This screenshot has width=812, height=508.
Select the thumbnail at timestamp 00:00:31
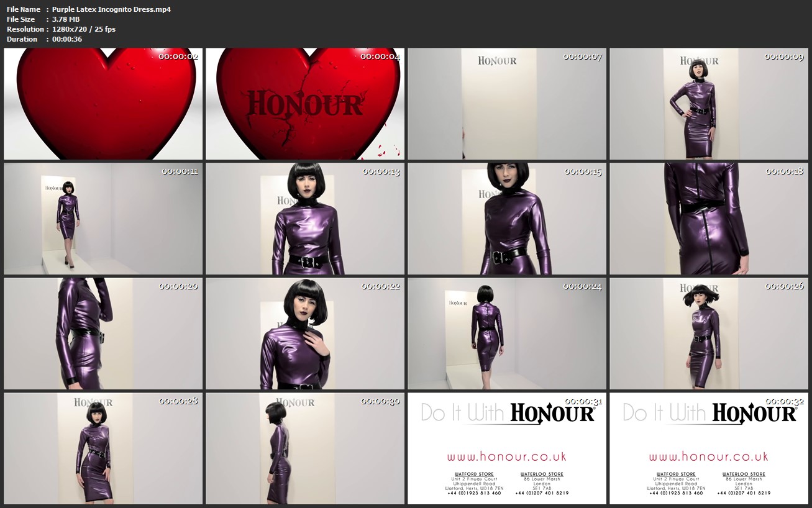coord(507,448)
